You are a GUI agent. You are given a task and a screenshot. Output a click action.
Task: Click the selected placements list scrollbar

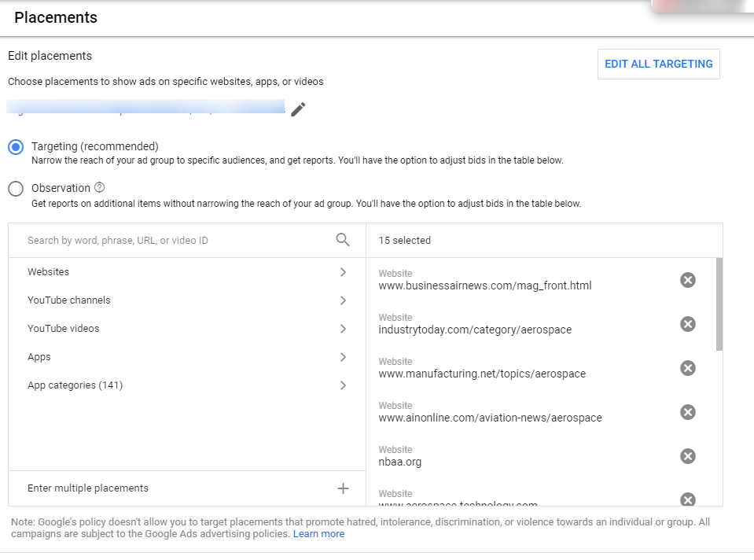719,304
